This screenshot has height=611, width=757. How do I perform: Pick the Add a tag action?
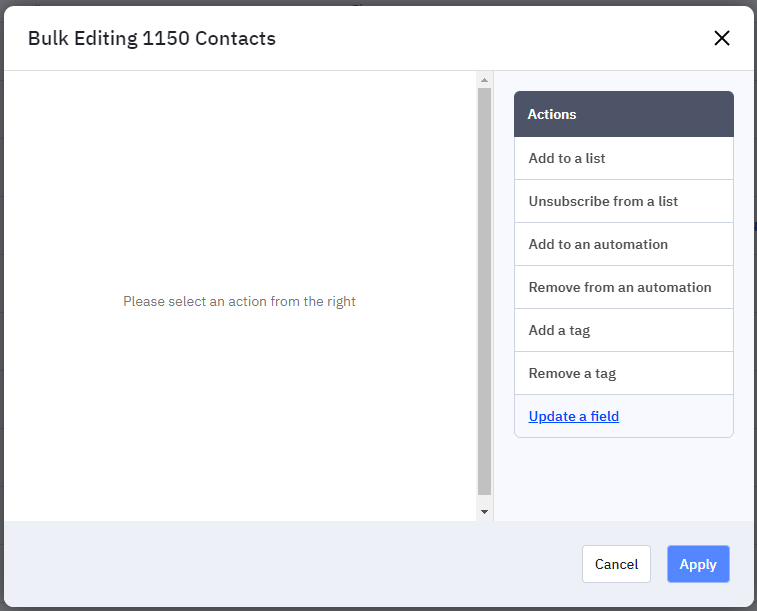pyautogui.click(x=624, y=330)
